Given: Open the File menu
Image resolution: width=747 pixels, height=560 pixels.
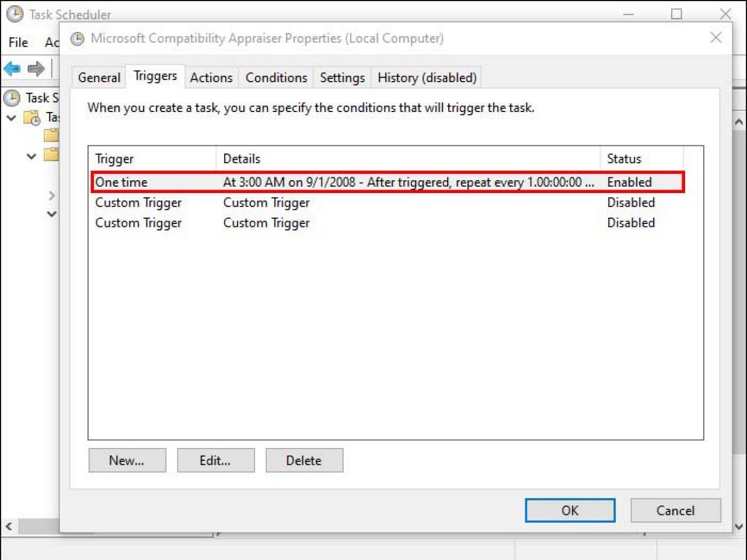Looking at the screenshot, I should (x=18, y=42).
